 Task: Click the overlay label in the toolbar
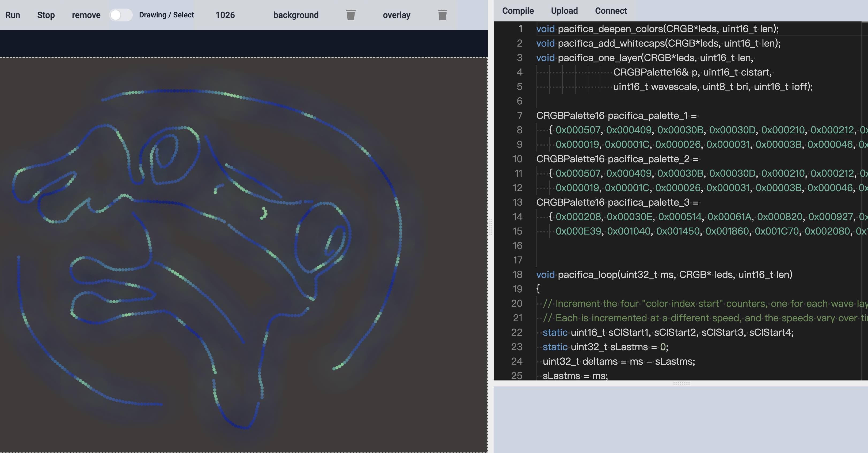coord(396,15)
